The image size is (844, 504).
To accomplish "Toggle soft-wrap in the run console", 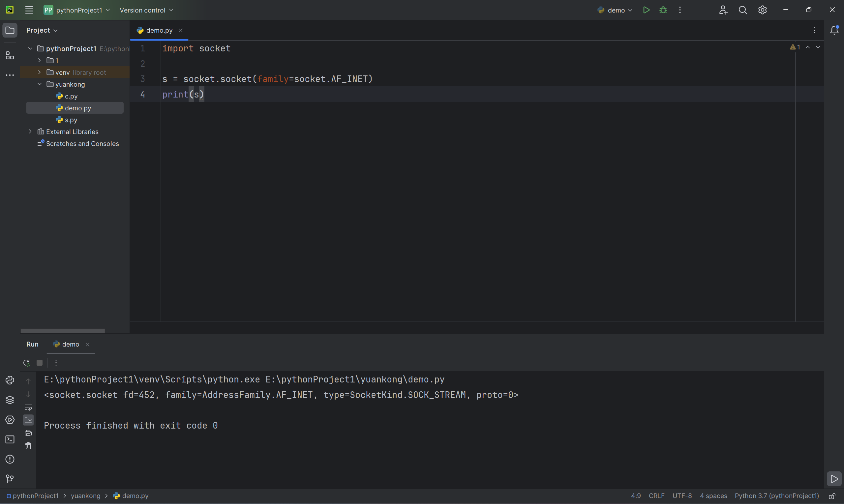I will [28, 407].
